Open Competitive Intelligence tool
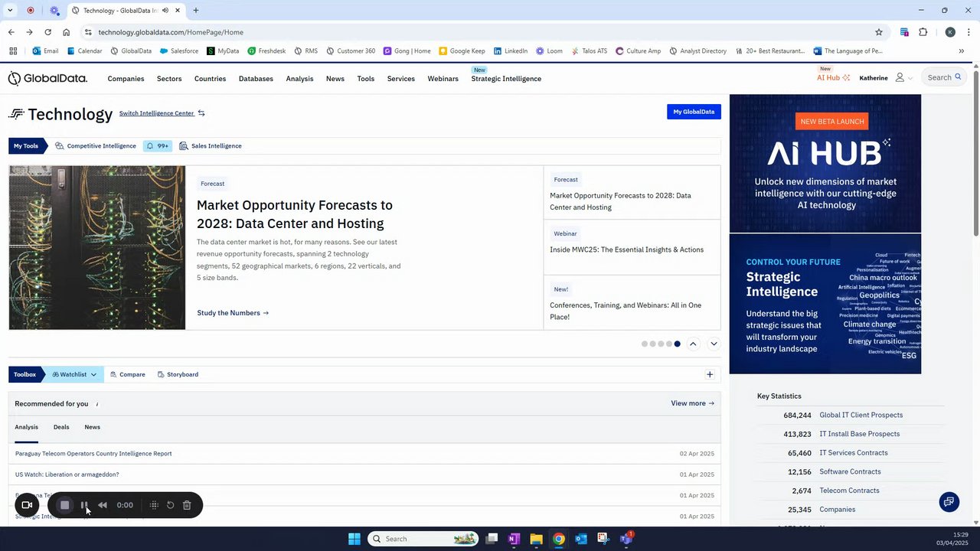The image size is (980, 551). tap(96, 145)
